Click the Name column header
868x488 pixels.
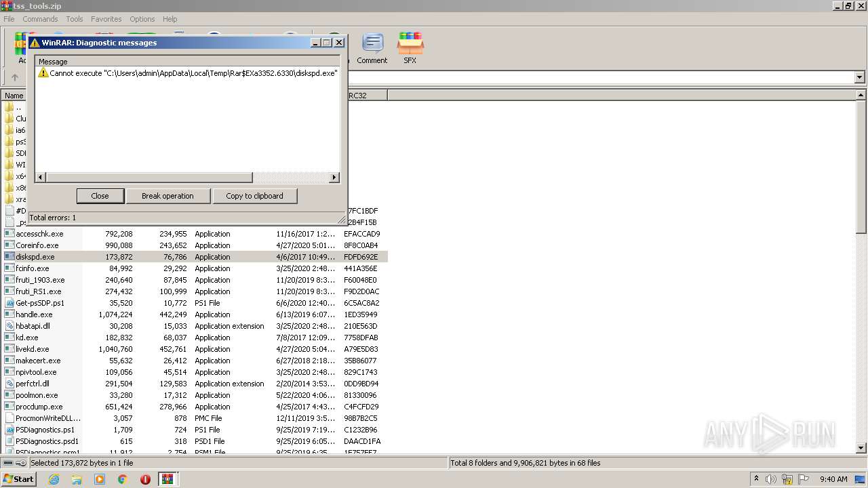coord(14,96)
